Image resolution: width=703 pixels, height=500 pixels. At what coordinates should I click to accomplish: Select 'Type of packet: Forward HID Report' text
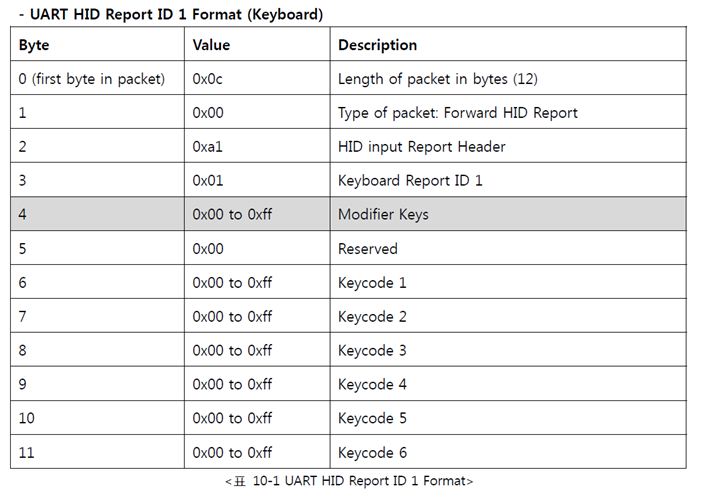click(x=457, y=113)
